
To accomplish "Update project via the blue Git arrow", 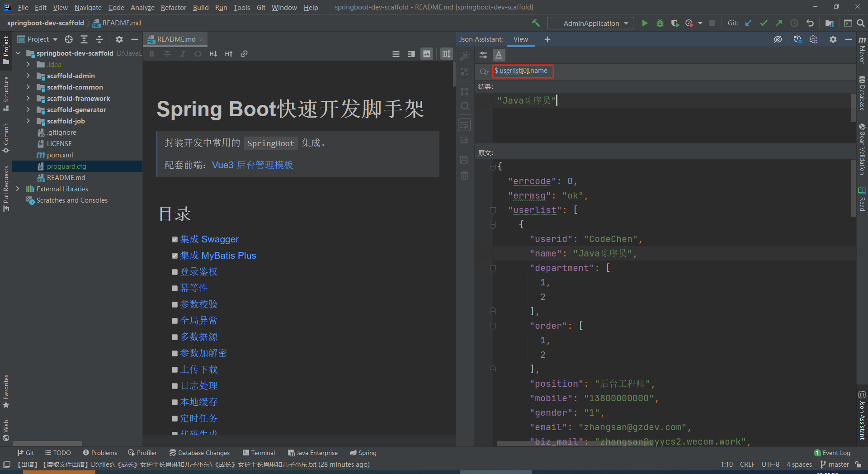I will point(748,23).
